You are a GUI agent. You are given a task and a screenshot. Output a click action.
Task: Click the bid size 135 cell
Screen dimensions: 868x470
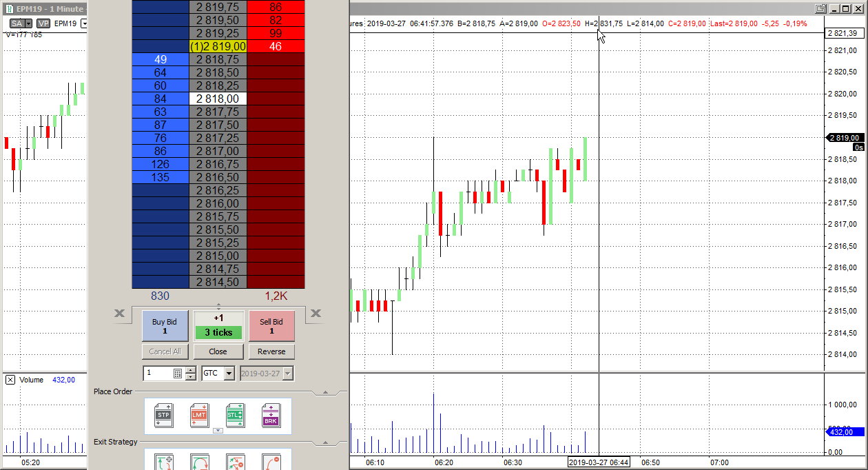tap(160, 177)
